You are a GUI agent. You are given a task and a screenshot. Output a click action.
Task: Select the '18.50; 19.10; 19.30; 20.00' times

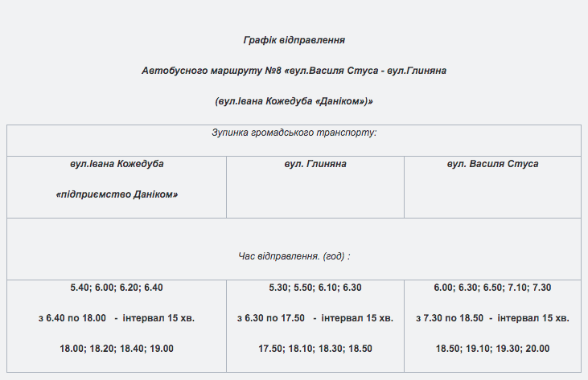click(x=493, y=349)
